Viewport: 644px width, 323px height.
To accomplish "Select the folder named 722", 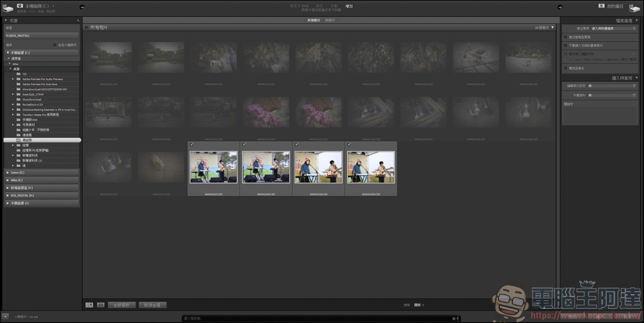I will click(24, 74).
